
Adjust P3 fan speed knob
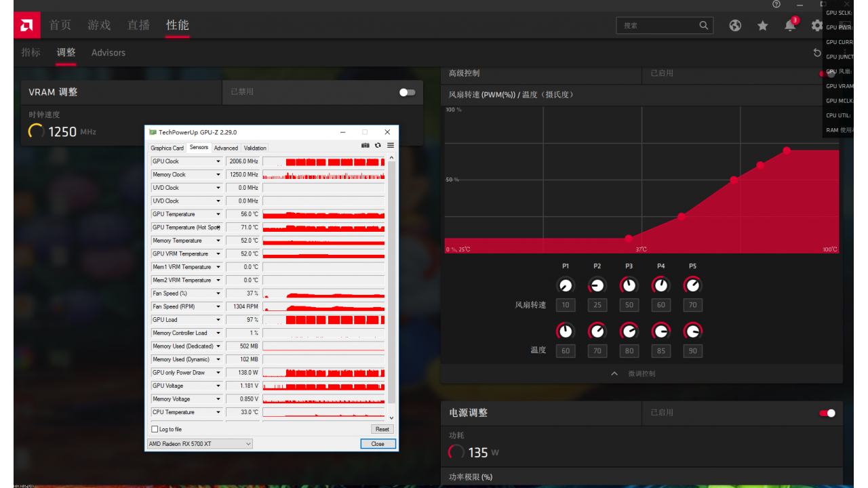click(629, 285)
